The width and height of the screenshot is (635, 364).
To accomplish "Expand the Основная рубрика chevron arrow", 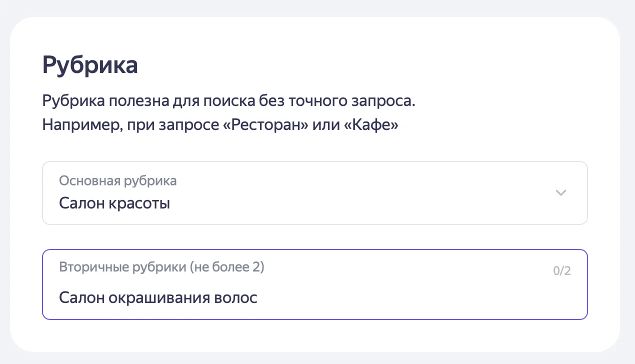I will tap(561, 193).
